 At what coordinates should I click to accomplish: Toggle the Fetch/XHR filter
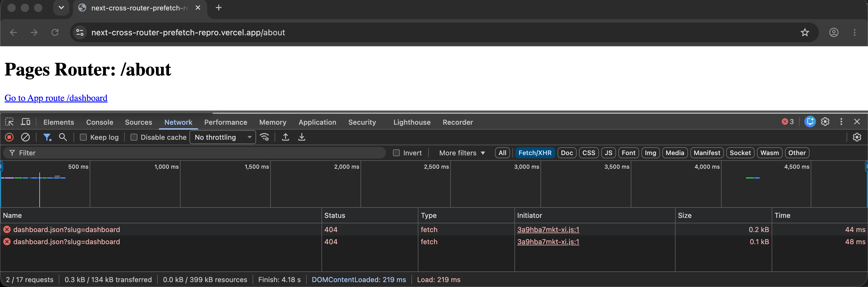535,153
